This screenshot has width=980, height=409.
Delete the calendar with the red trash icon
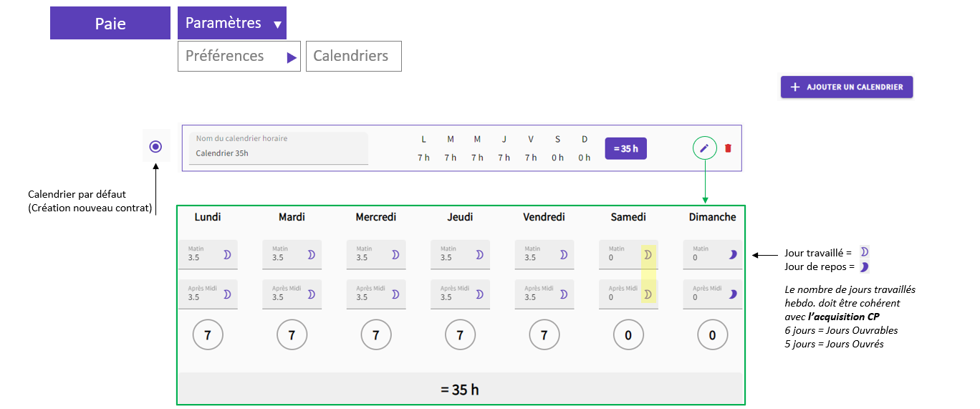pyautogui.click(x=728, y=148)
